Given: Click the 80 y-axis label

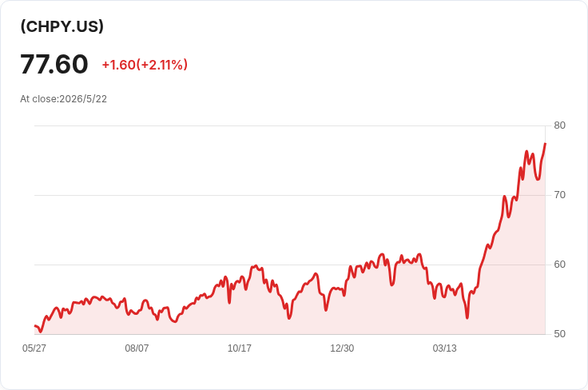Looking at the screenshot, I should coord(559,125).
